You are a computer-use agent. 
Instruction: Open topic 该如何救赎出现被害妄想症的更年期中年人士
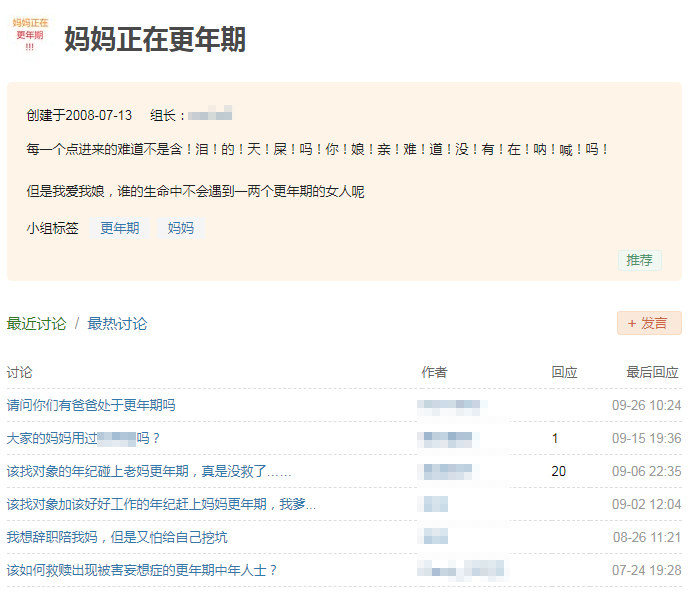tap(142, 570)
